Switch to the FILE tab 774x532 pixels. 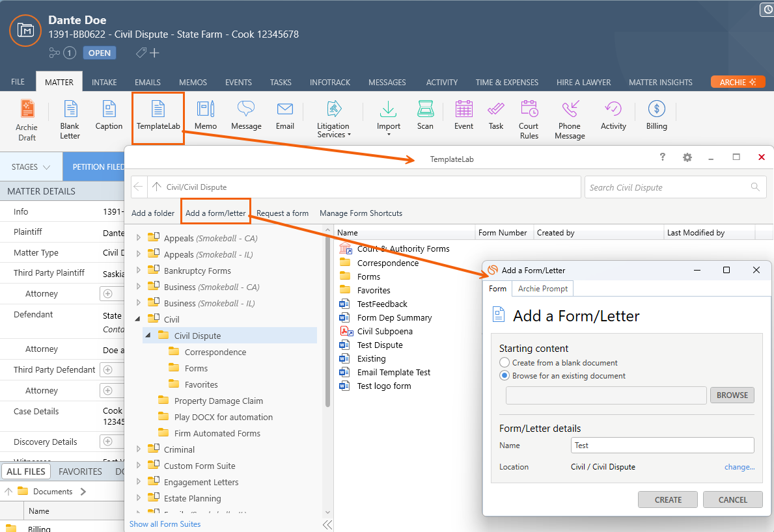[x=18, y=82]
